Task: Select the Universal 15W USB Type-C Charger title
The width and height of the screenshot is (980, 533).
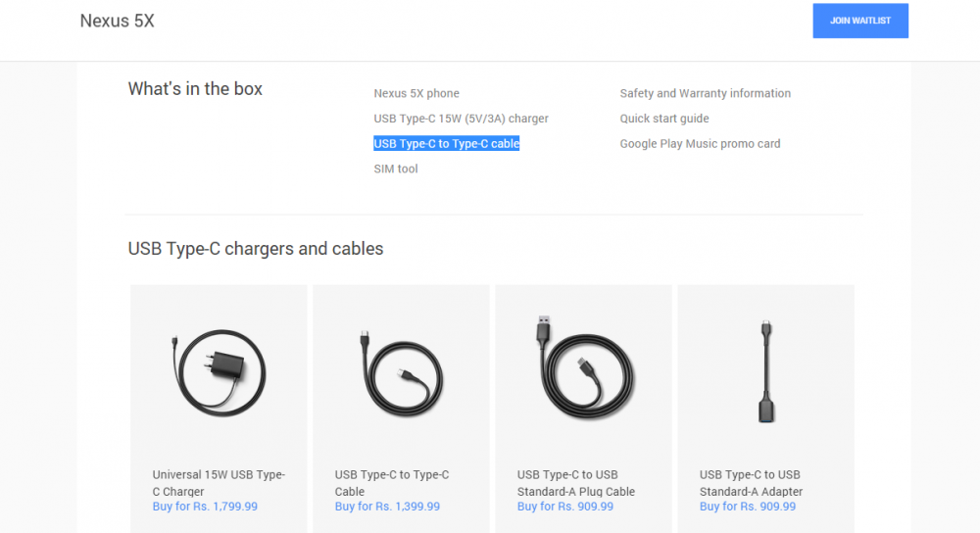Action: pos(219,483)
